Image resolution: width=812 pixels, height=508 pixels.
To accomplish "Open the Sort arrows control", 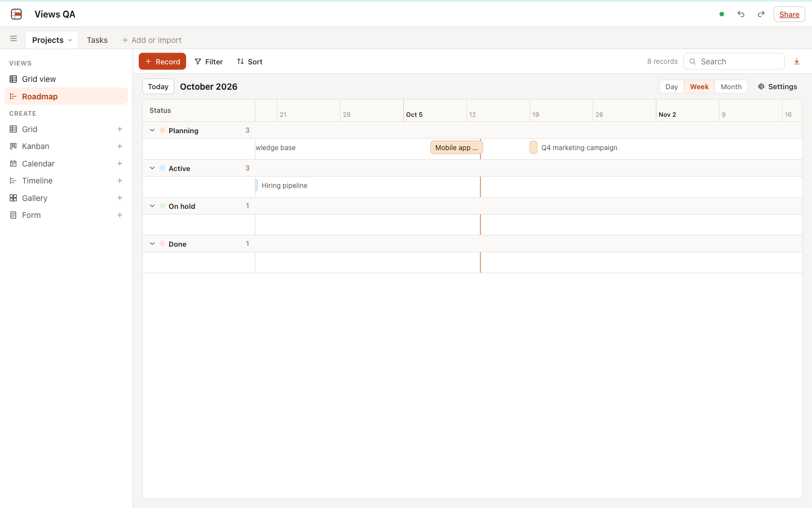I will (250, 62).
